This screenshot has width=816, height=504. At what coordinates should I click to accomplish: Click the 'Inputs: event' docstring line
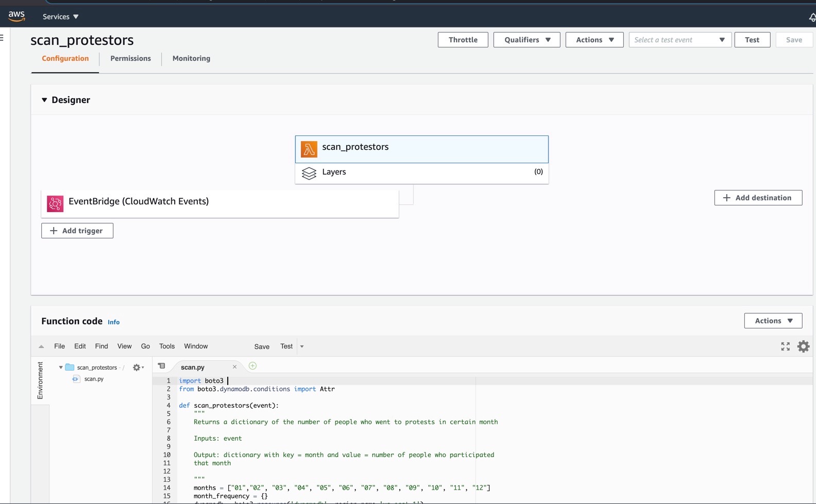coord(217,439)
